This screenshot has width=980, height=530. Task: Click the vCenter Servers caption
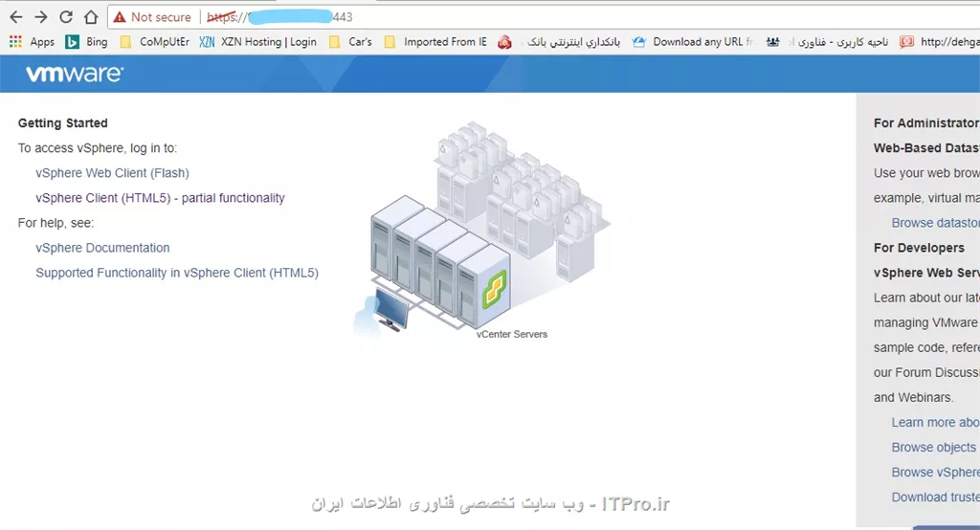[512, 335]
